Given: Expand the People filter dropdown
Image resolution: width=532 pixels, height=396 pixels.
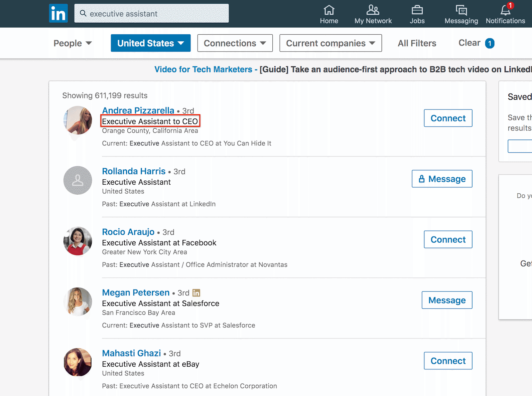Looking at the screenshot, I should pyautogui.click(x=72, y=43).
